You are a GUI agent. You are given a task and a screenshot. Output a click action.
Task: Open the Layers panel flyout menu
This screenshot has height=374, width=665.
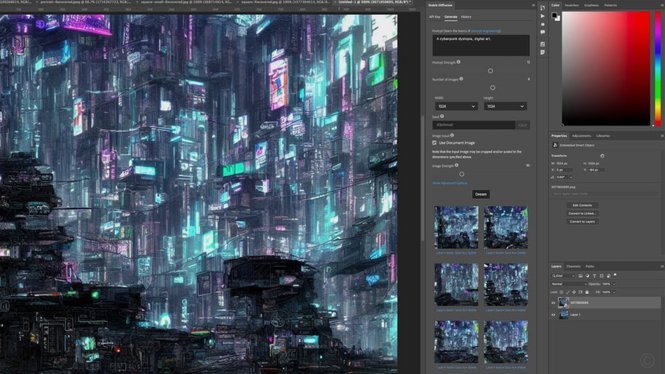pyautogui.click(x=662, y=266)
